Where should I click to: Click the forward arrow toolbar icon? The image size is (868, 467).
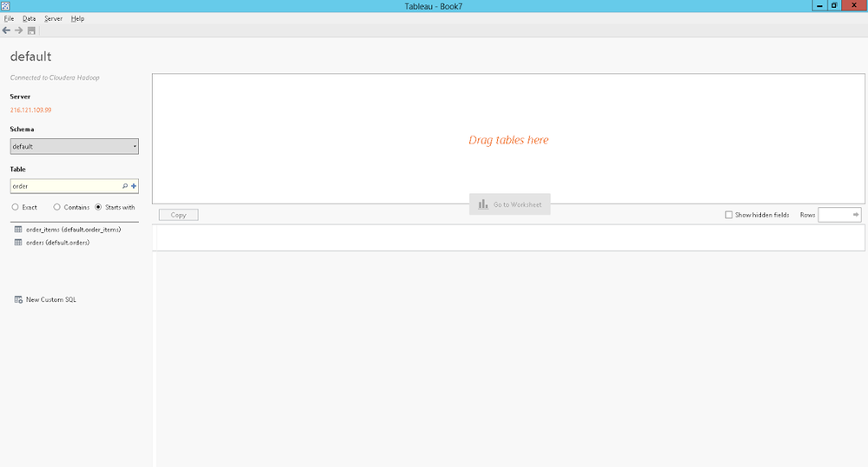[x=18, y=30]
